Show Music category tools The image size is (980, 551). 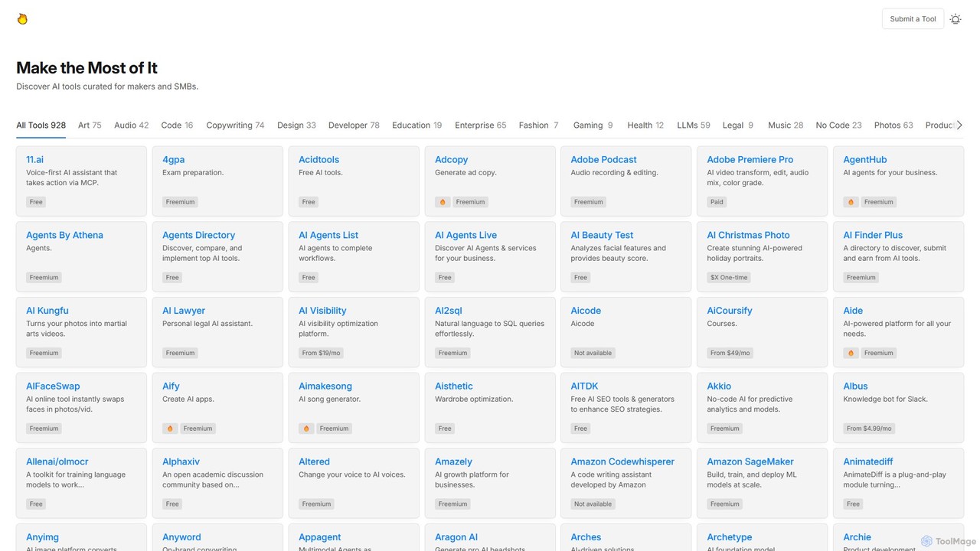pos(786,126)
